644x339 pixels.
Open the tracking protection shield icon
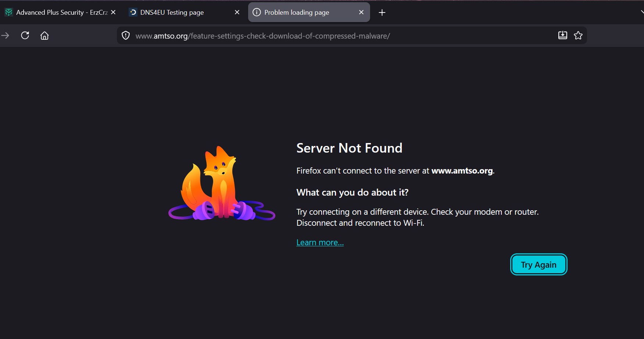tap(126, 36)
